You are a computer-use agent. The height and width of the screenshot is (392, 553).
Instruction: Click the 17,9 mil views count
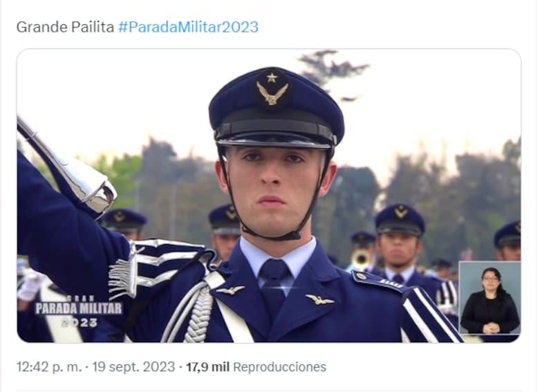(207, 367)
